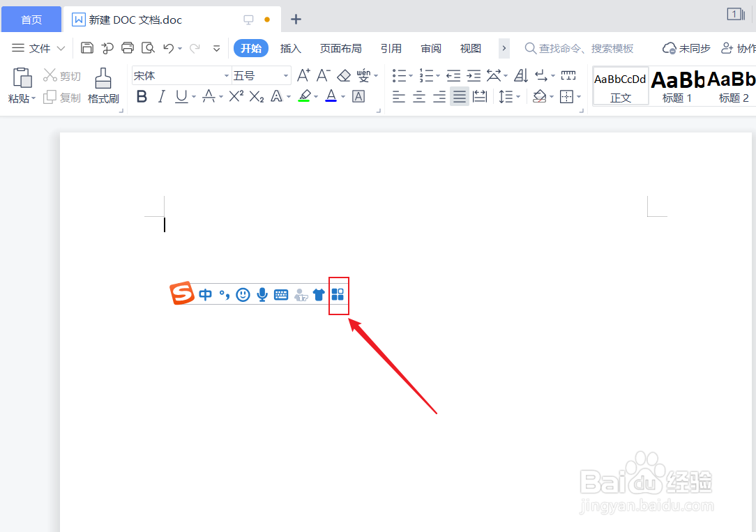
Task: Apply 正文 style
Action: tap(620, 86)
